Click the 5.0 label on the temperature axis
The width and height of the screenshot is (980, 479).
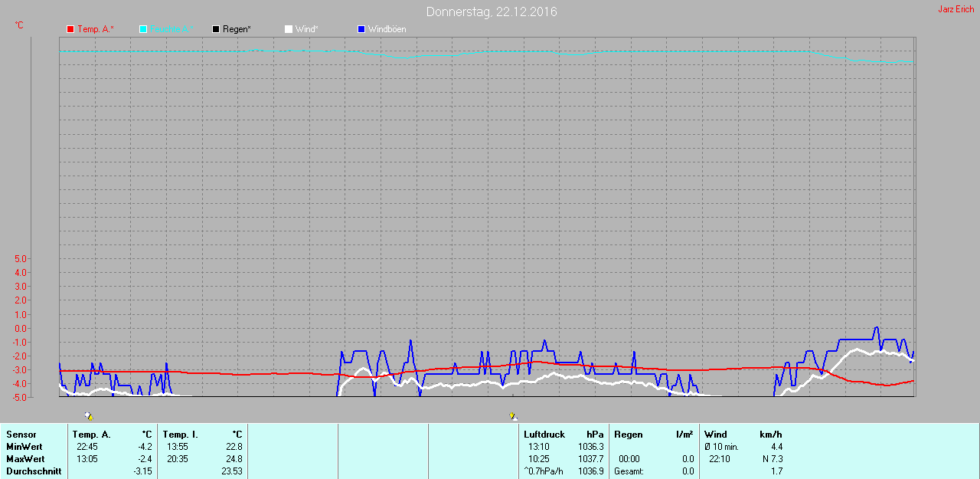20,259
